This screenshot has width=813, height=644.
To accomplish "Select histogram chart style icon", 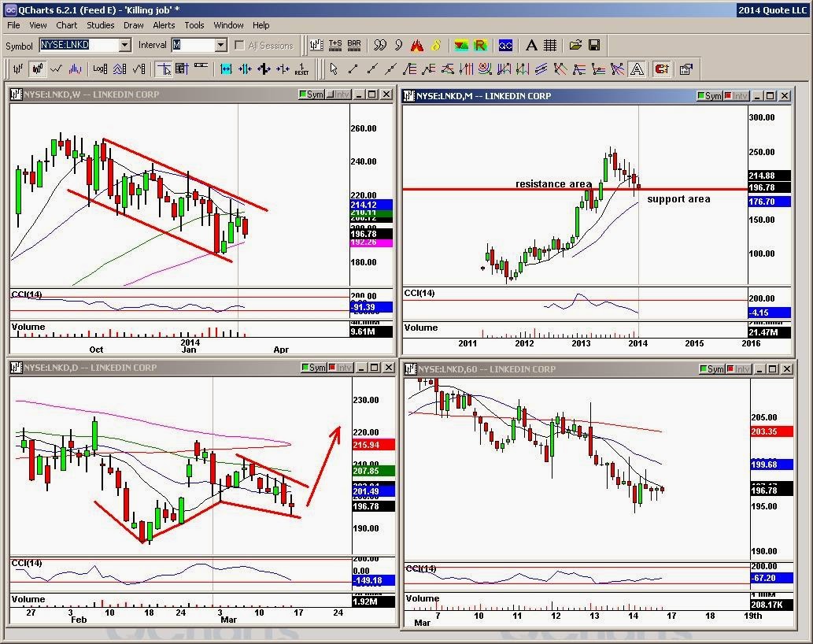I will 76,69.
